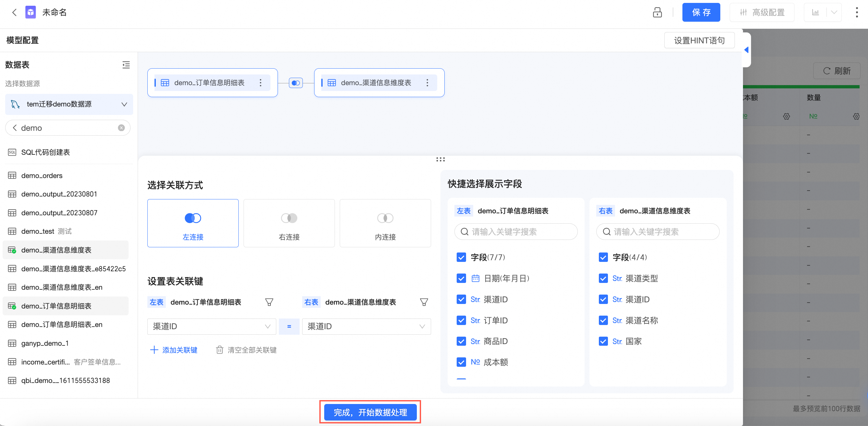Select the 右连接 join type option

tap(289, 223)
